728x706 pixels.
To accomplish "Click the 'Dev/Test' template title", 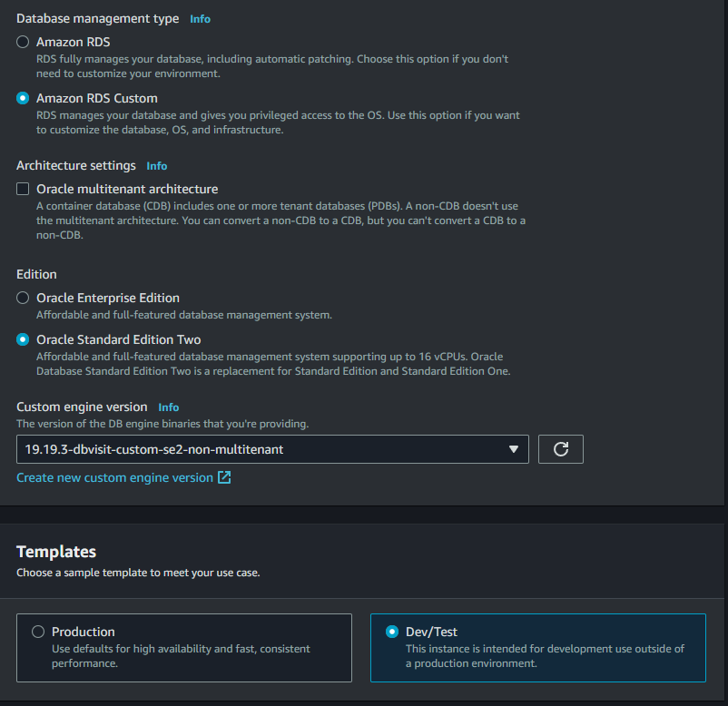I will point(432,632).
